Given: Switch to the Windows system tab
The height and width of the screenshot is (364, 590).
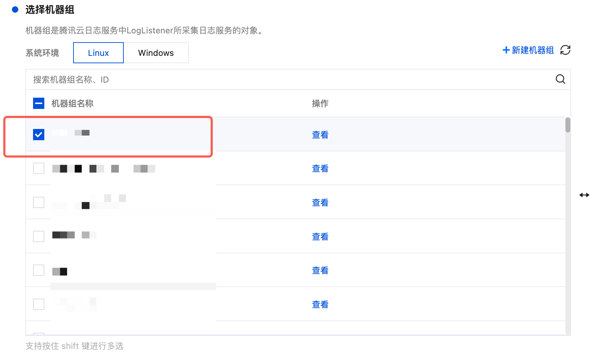Looking at the screenshot, I should [156, 53].
